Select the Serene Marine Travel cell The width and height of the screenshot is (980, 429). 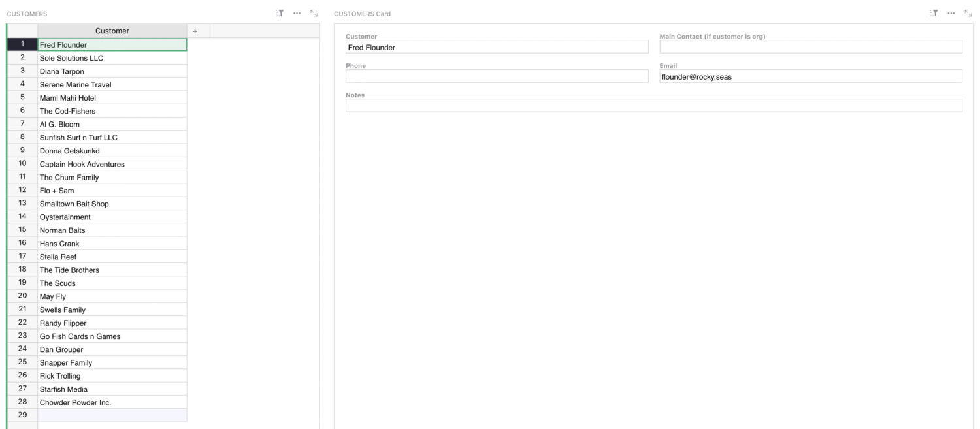pos(112,84)
